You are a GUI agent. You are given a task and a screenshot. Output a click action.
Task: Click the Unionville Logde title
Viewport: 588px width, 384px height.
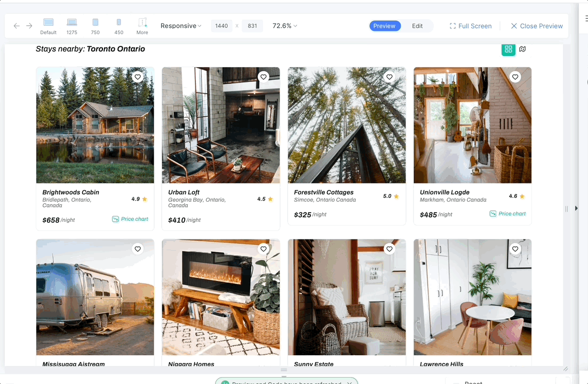coord(445,193)
